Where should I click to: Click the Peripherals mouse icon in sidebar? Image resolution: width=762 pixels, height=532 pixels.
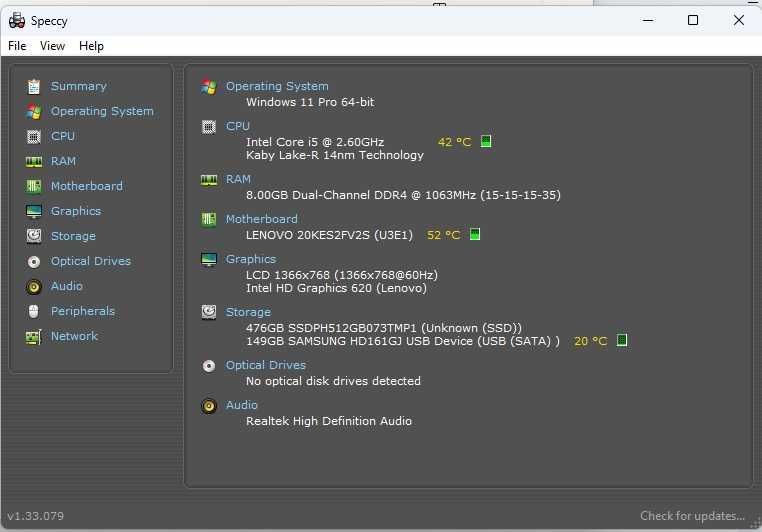tap(34, 311)
